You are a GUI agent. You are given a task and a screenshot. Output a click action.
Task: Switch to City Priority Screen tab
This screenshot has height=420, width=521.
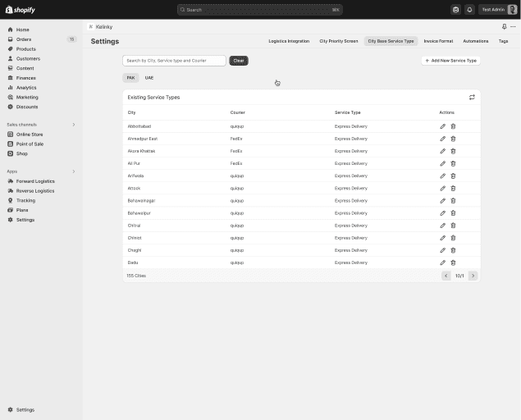[339, 41]
